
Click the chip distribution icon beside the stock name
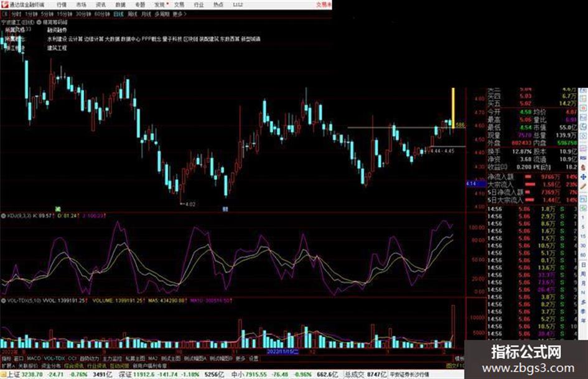click(39, 22)
